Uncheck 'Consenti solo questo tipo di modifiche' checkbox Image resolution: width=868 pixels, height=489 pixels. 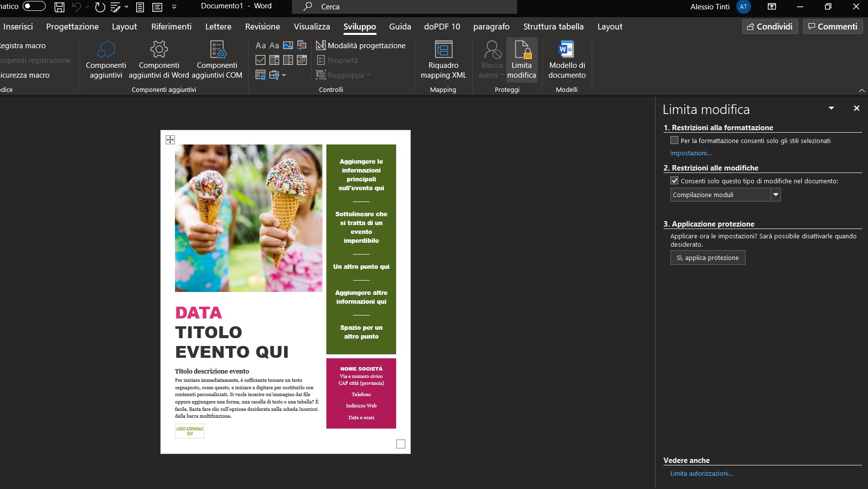(x=674, y=181)
